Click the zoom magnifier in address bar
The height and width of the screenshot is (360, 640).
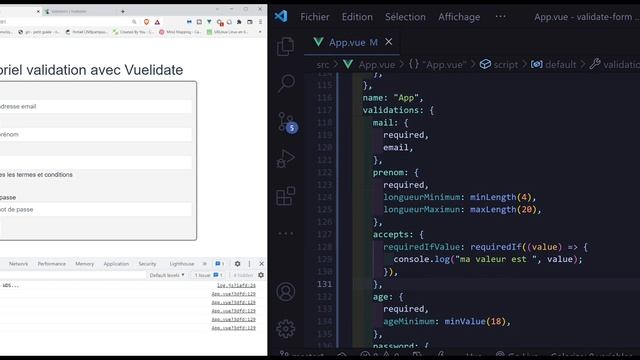(134, 22)
